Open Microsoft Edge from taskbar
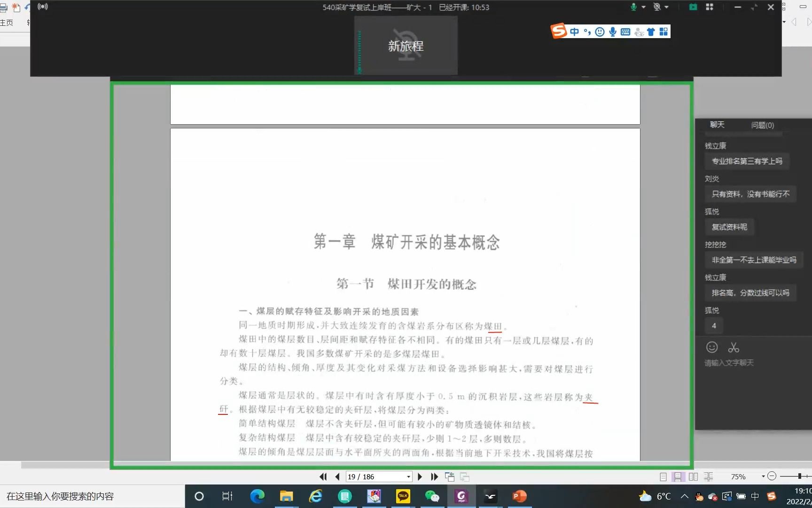 pos(257,496)
